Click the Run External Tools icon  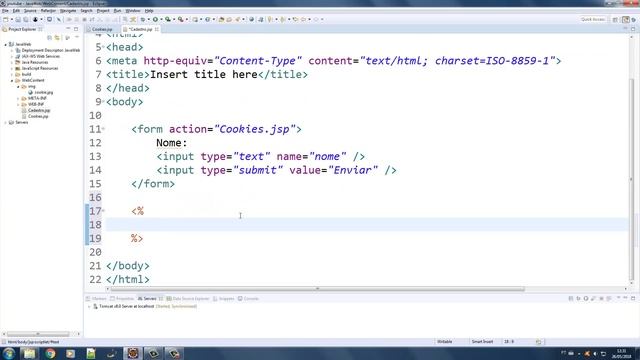pos(180,19)
